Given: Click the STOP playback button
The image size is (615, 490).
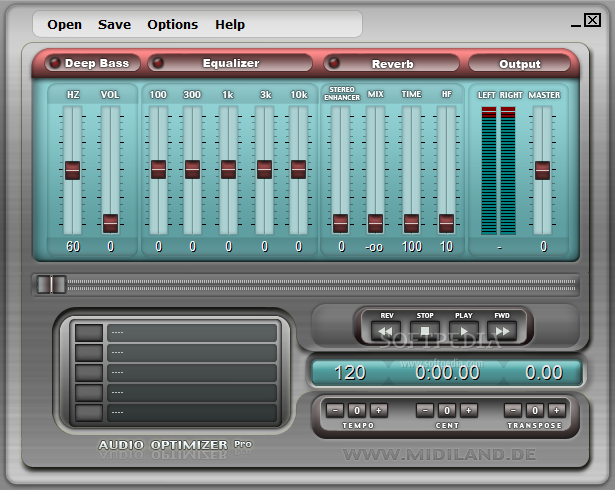Looking at the screenshot, I should [x=425, y=332].
